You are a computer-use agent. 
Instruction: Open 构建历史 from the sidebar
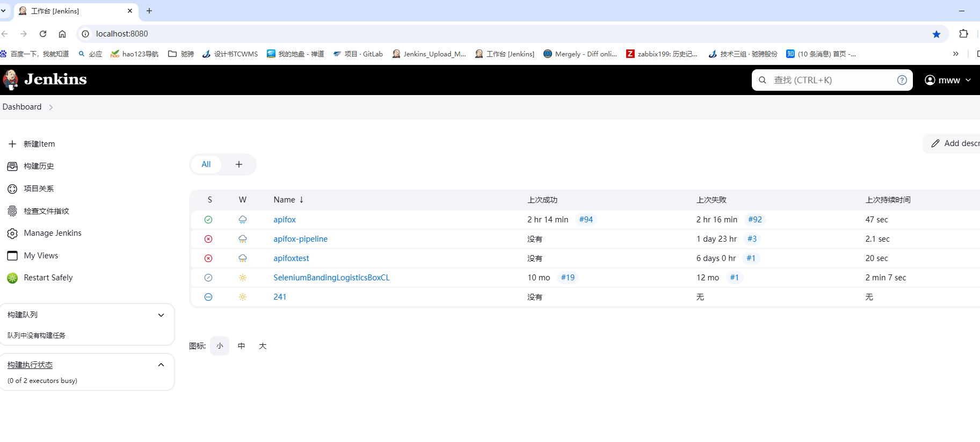39,166
